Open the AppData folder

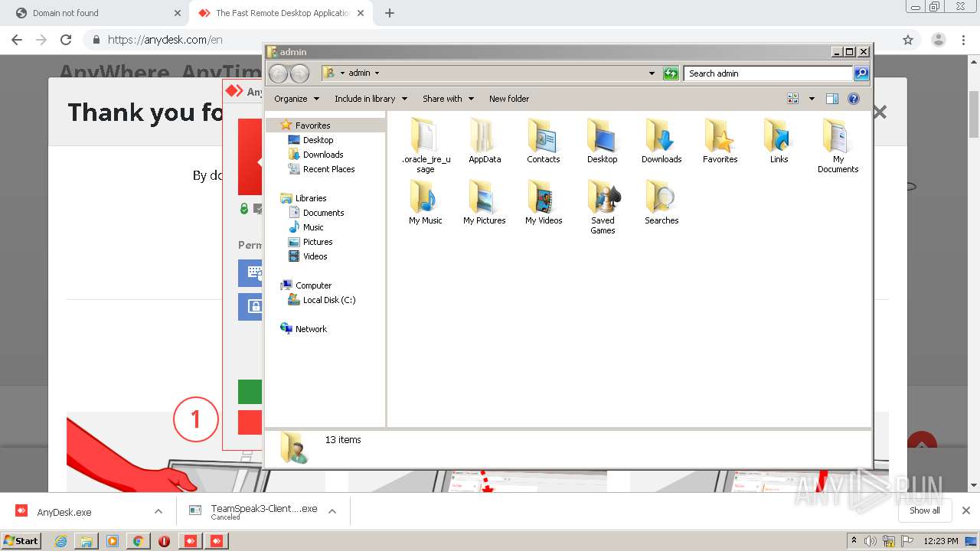click(485, 142)
